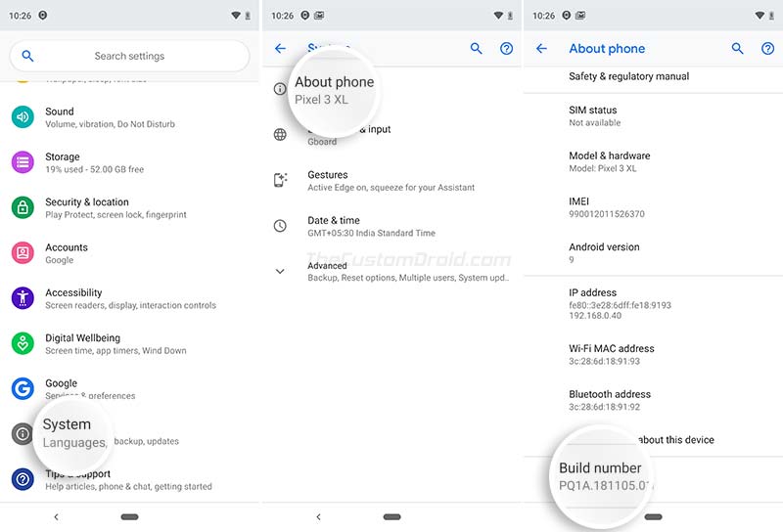Open Storage settings
Viewport: 783px width, 532px height.
click(x=129, y=162)
